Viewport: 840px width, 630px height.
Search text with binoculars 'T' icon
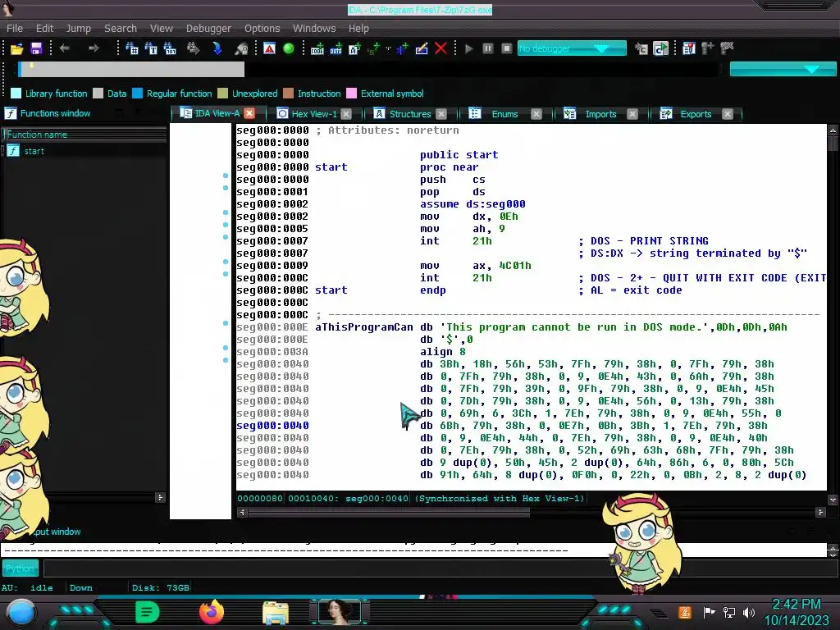(151, 48)
